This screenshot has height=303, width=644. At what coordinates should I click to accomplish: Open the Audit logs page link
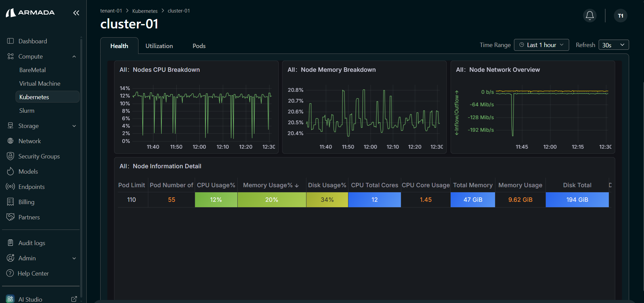tap(32, 243)
